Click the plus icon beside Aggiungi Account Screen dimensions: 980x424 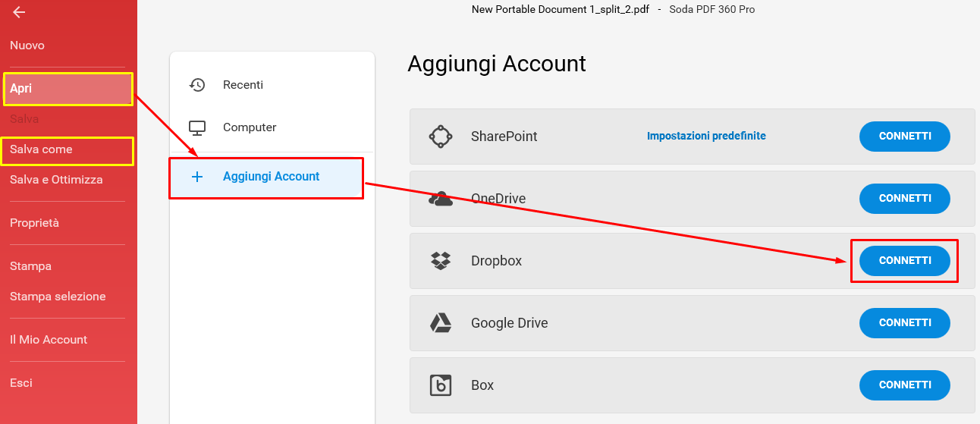[197, 177]
